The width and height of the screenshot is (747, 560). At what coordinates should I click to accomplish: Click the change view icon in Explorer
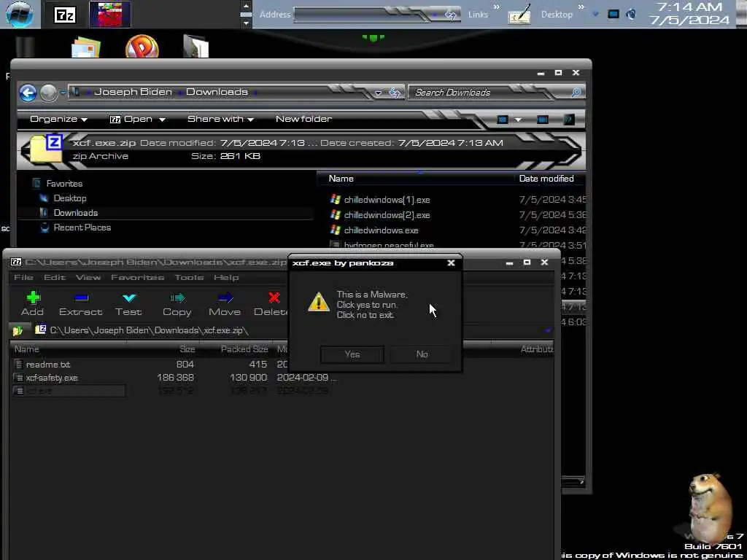tap(502, 120)
